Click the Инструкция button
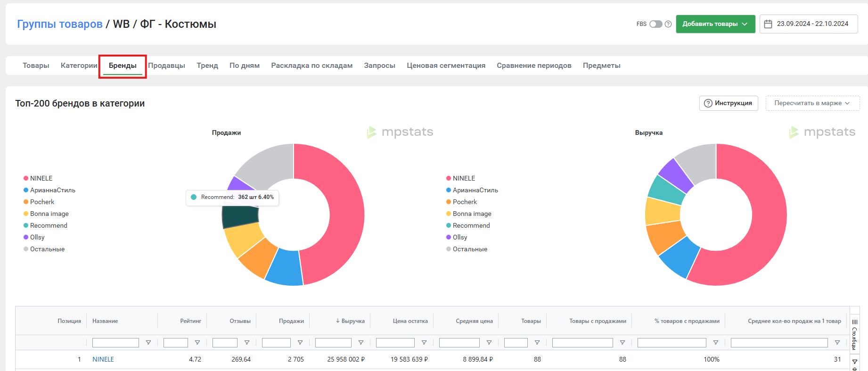 point(729,103)
